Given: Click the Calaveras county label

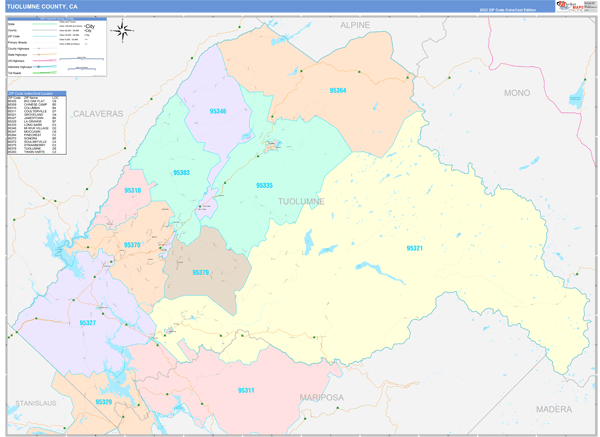Looking at the screenshot, I should 97,114.
